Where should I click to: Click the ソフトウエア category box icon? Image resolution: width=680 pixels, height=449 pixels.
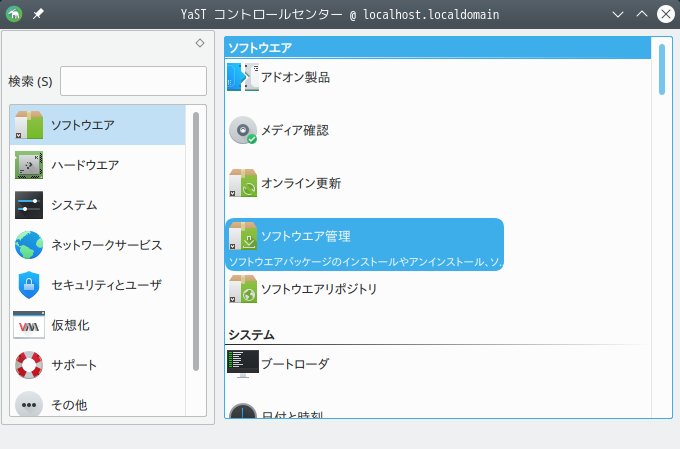click(29, 125)
